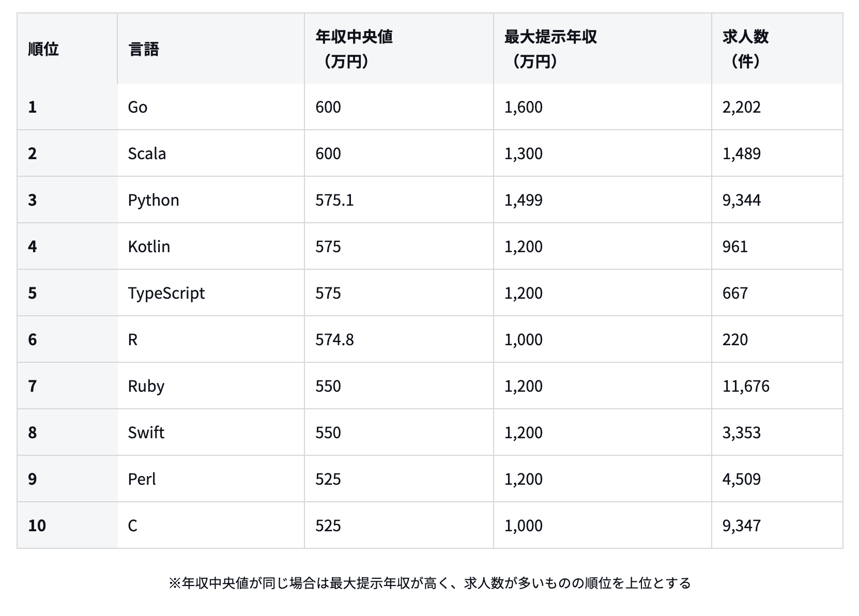Click the 順位 column header
Image resolution: width=859 pixels, height=616 pixels.
click(43, 49)
